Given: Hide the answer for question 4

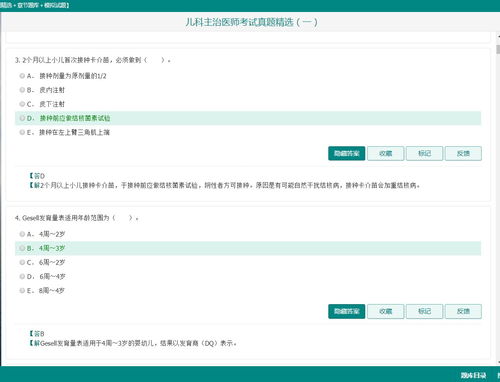Looking at the screenshot, I should pyautogui.click(x=346, y=311).
